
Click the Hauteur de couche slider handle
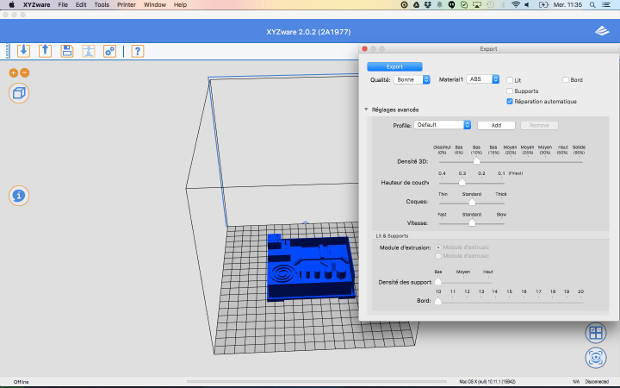click(x=462, y=182)
